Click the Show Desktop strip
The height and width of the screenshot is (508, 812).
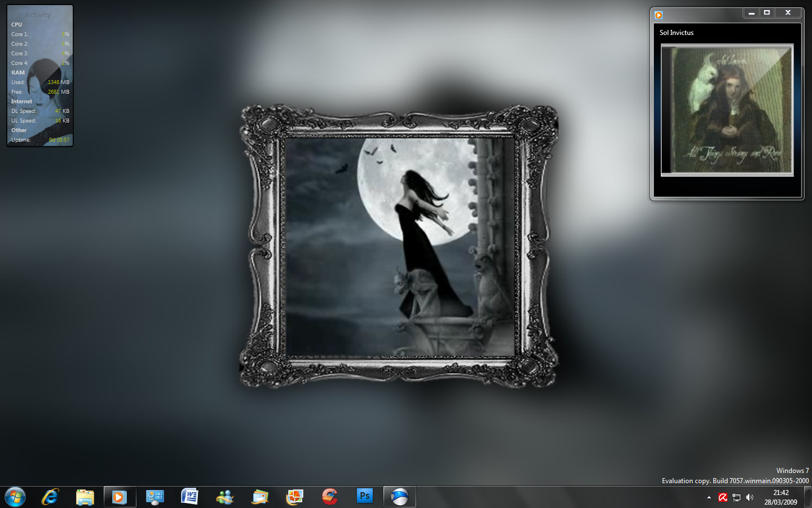pyautogui.click(x=808, y=497)
